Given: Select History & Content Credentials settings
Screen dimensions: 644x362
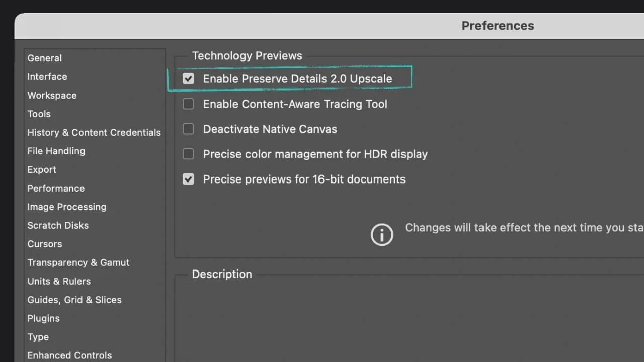Looking at the screenshot, I should [x=94, y=132].
